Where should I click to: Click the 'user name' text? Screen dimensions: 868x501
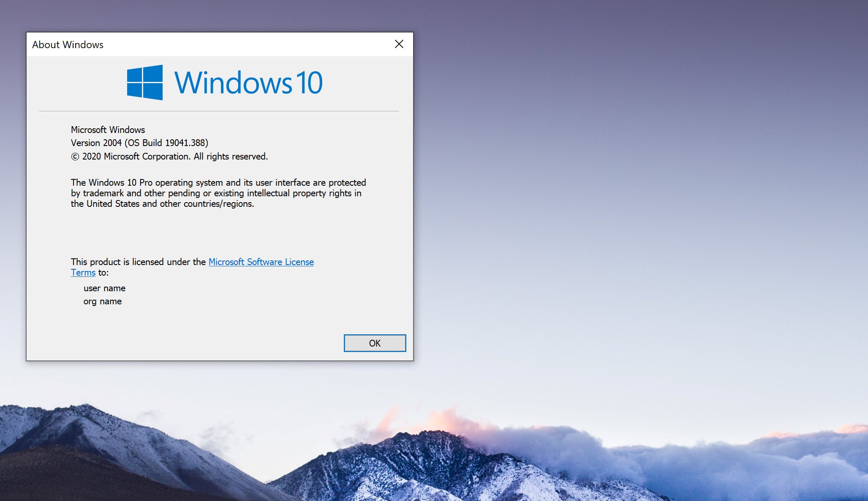[x=104, y=288]
